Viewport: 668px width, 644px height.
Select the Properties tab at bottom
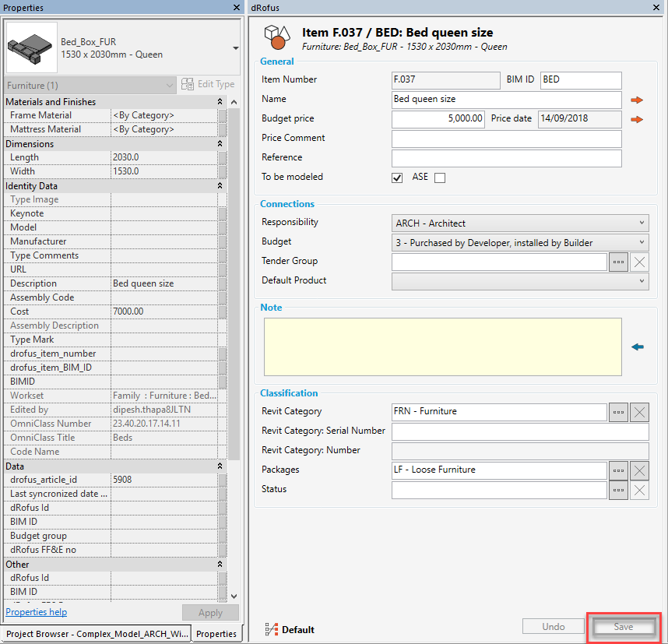(216, 634)
